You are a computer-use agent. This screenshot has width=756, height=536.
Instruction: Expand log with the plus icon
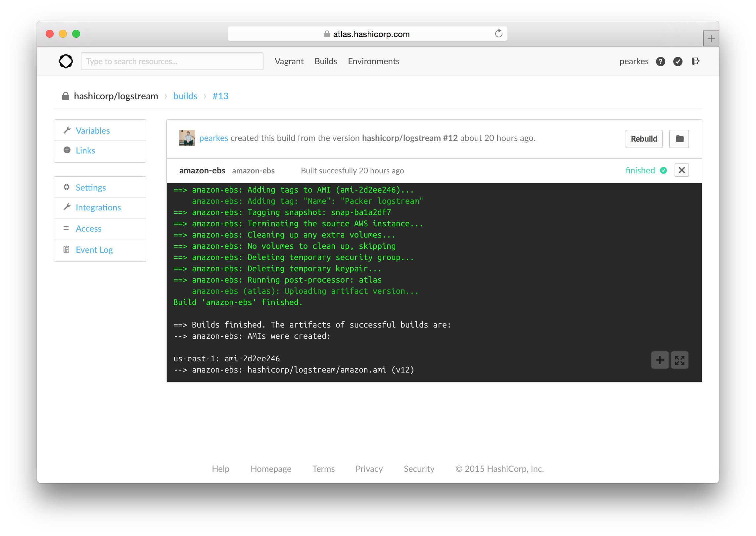click(x=660, y=360)
